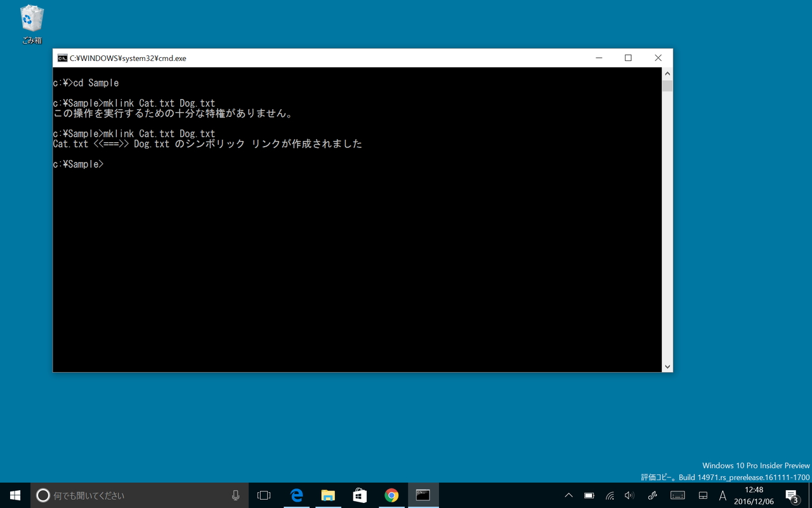The image size is (812, 508).
Task: Click the console vertical scrollbar thumb
Action: [667, 86]
